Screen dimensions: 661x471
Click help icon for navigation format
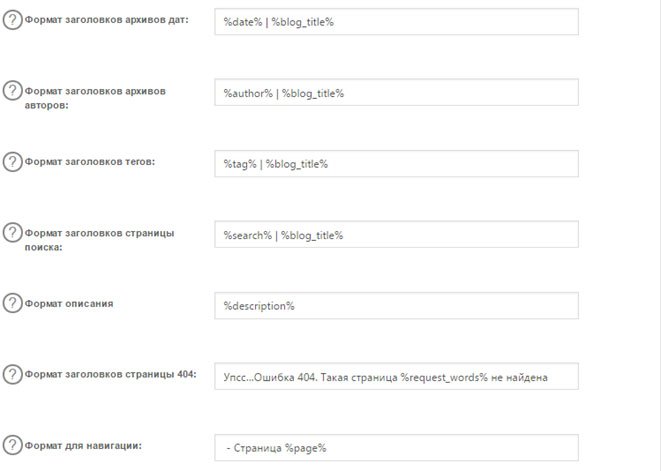[x=12, y=445]
